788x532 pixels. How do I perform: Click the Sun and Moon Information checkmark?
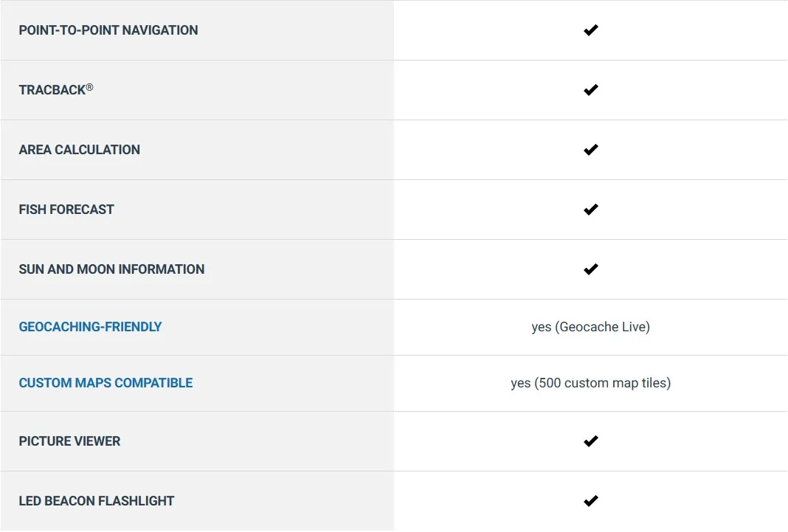coord(590,269)
